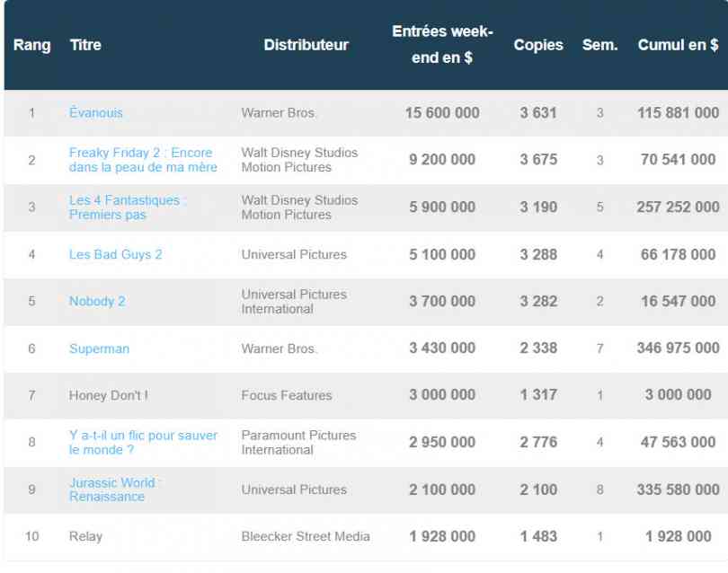This screenshot has width=728, height=573.
Task: Click weekend value 3 700 000
Action: tap(442, 301)
